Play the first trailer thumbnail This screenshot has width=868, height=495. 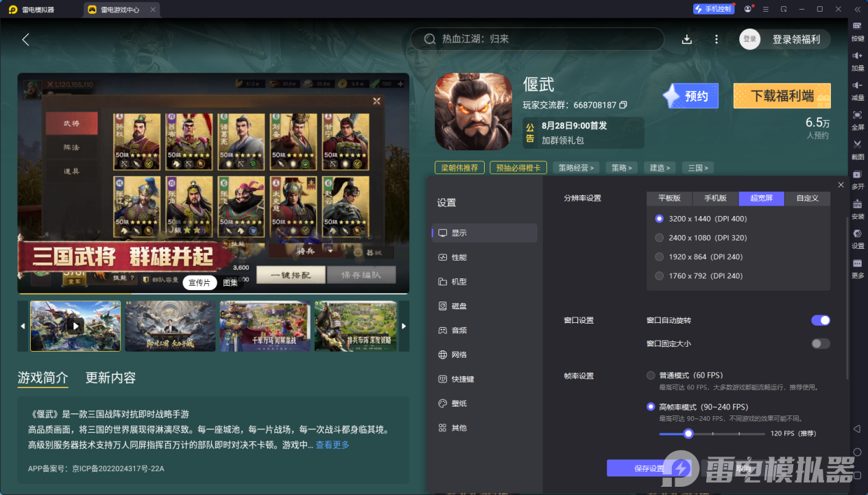pos(75,326)
